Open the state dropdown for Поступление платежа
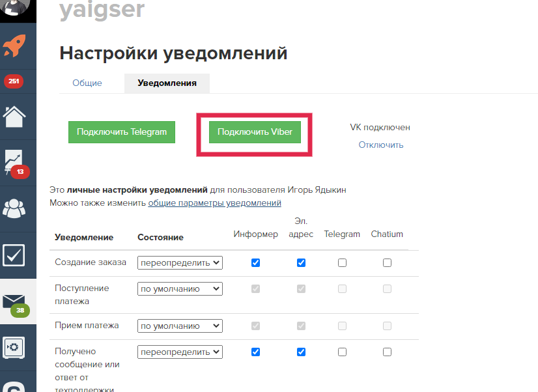538x392 pixels. tap(180, 288)
